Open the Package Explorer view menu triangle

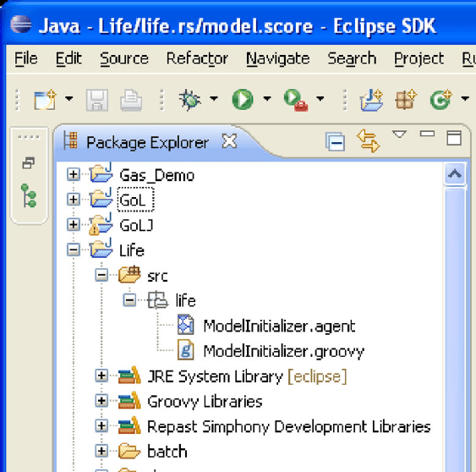pyautogui.click(x=399, y=134)
